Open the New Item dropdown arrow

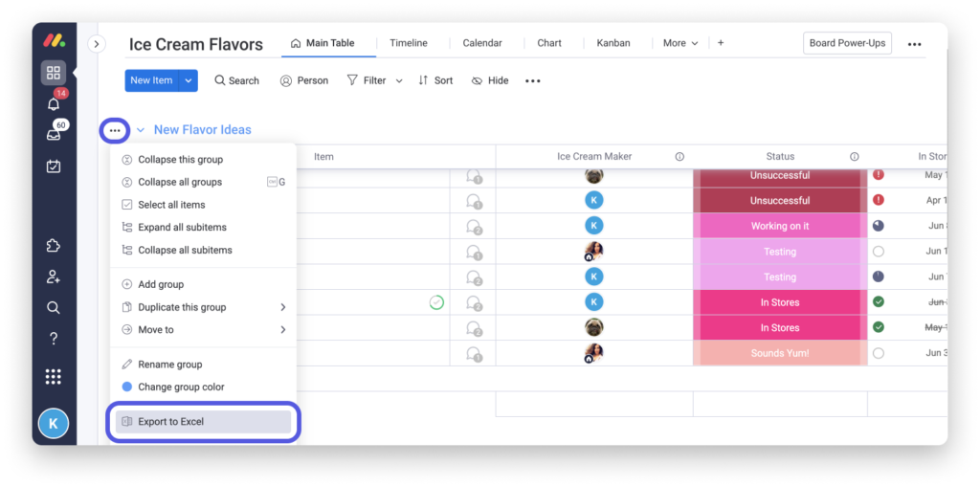click(x=189, y=80)
